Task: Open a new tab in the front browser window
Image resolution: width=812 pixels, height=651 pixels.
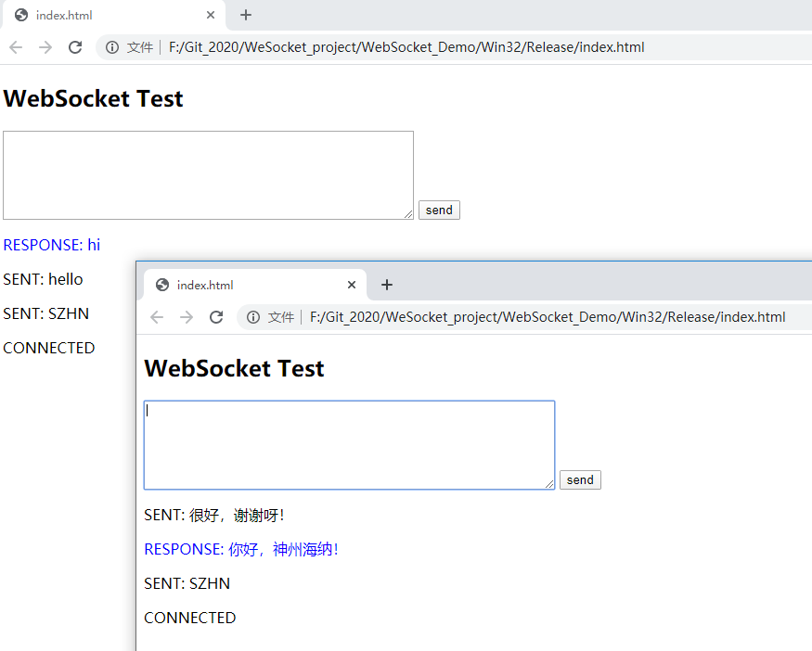Action: point(387,285)
